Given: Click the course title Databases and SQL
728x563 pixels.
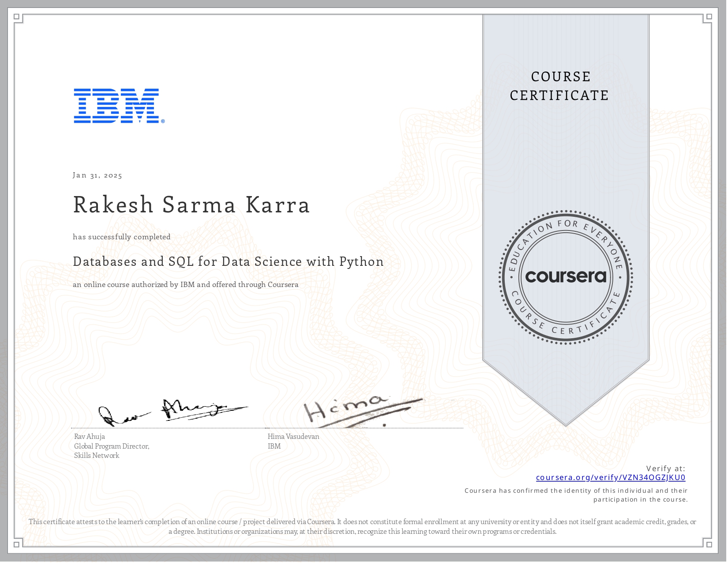Looking at the screenshot, I should click(x=229, y=261).
